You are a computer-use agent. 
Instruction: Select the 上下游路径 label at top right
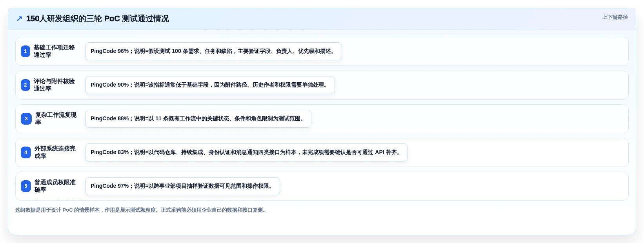pos(615,17)
